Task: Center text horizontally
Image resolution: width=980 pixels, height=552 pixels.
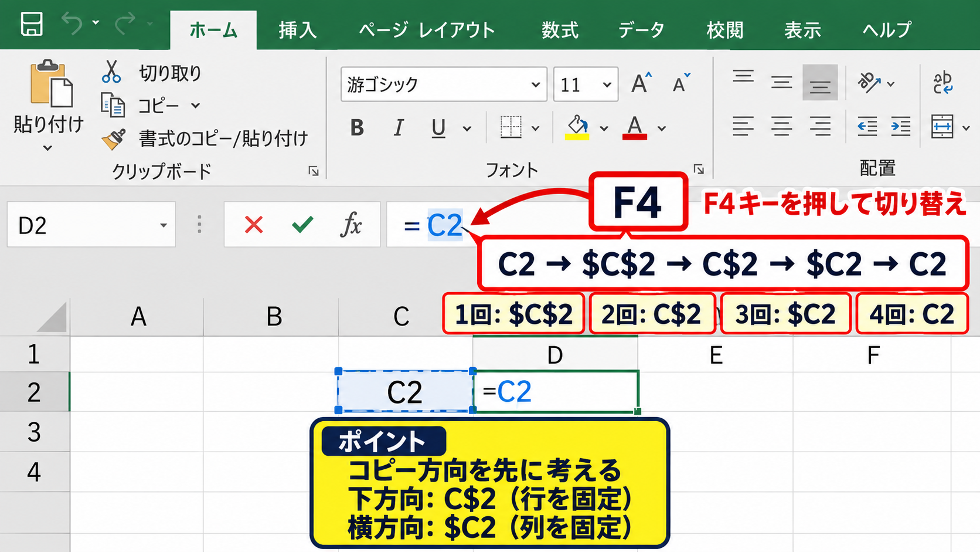Action: point(781,126)
